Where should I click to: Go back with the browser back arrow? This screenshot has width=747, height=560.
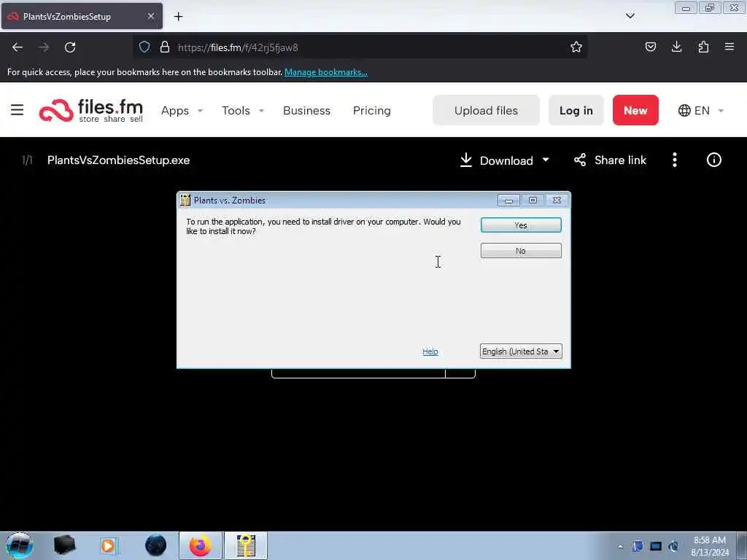pyautogui.click(x=18, y=47)
